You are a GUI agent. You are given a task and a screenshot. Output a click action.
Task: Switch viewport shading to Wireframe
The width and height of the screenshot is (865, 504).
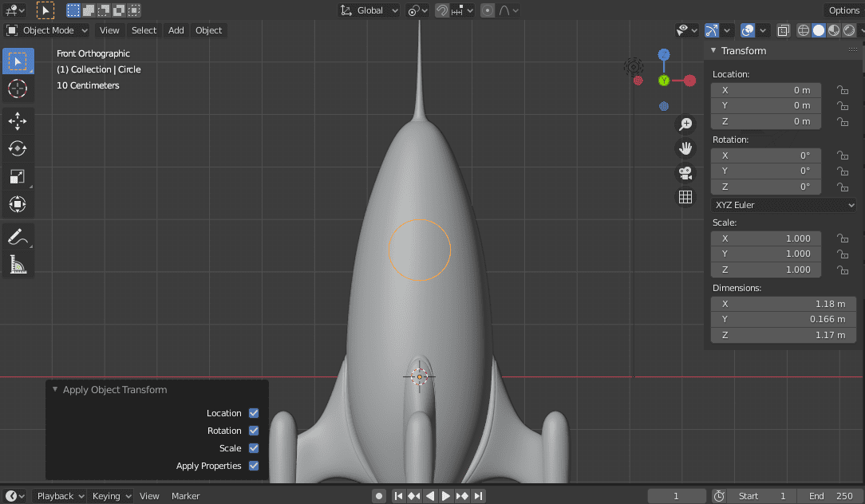click(802, 30)
